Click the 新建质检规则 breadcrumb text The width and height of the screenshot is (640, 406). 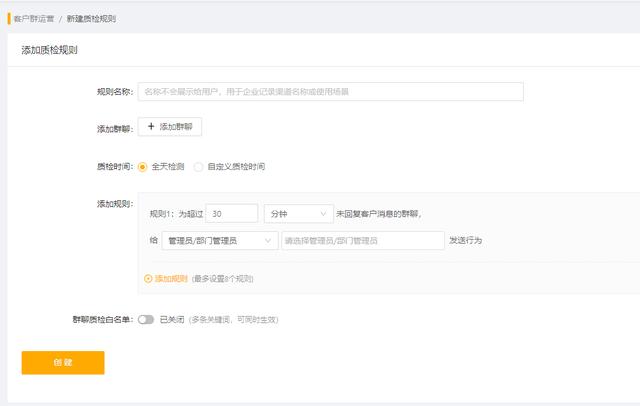[91, 19]
